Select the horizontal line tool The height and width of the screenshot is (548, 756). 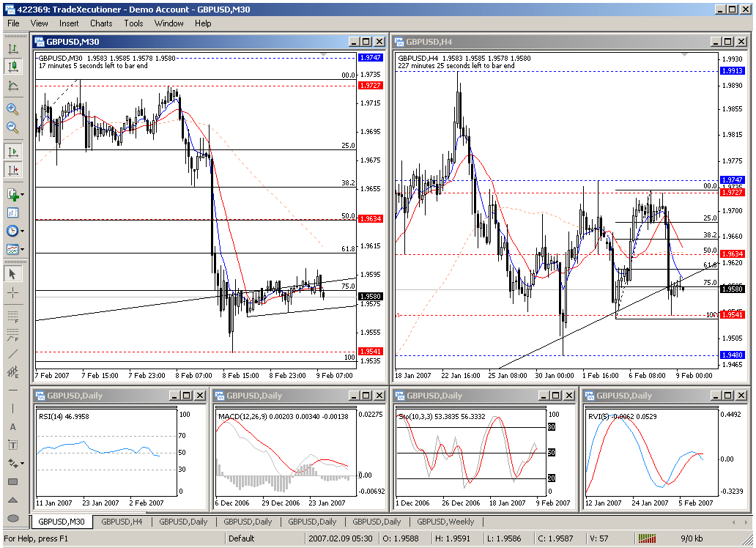[13, 390]
